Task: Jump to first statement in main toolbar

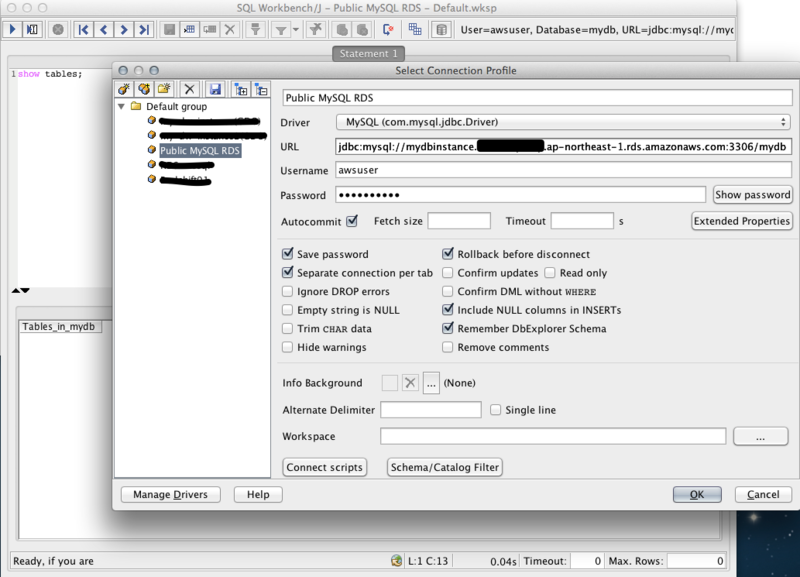Action: pyautogui.click(x=83, y=30)
